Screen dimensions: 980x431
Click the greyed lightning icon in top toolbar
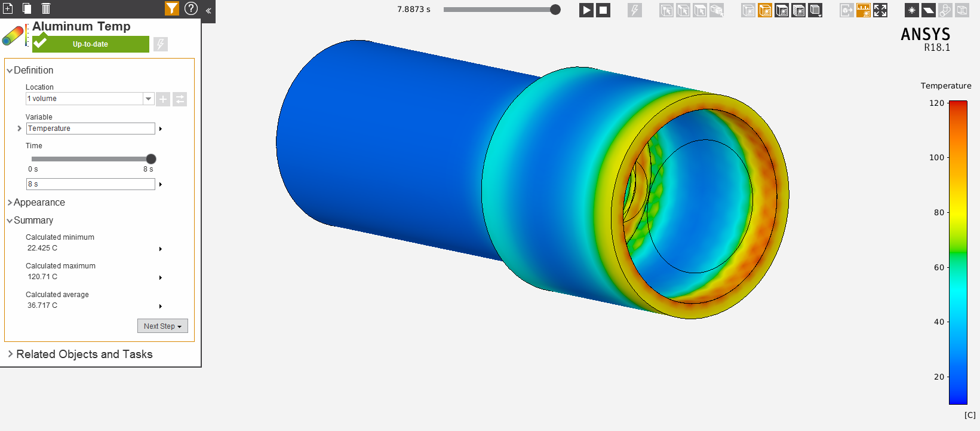pos(635,10)
